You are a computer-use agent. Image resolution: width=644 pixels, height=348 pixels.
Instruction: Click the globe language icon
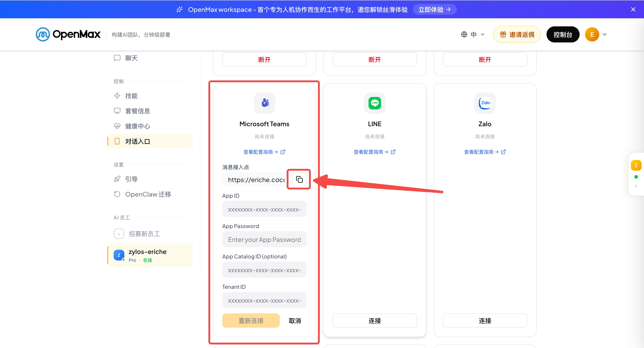464,34
